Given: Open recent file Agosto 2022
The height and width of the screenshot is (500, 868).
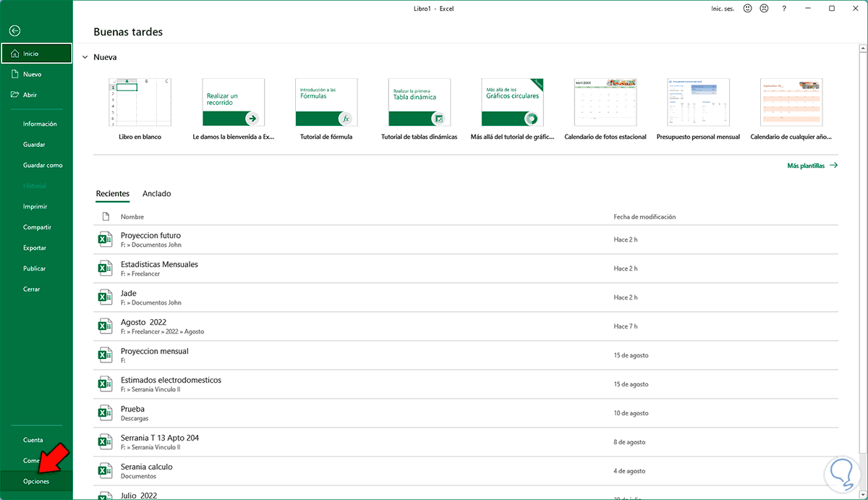Looking at the screenshot, I should pyautogui.click(x=466, y=326).
